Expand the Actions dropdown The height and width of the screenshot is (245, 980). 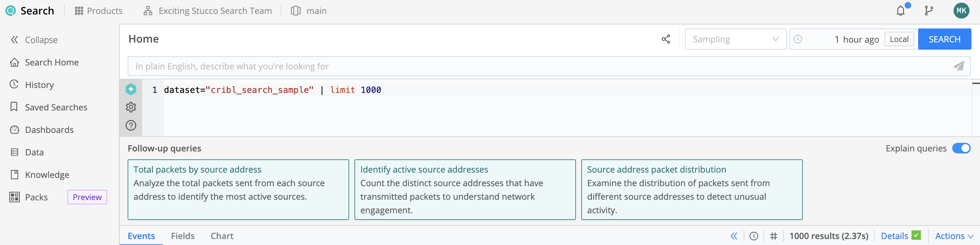pyautogui.click(x=954, y=236)
